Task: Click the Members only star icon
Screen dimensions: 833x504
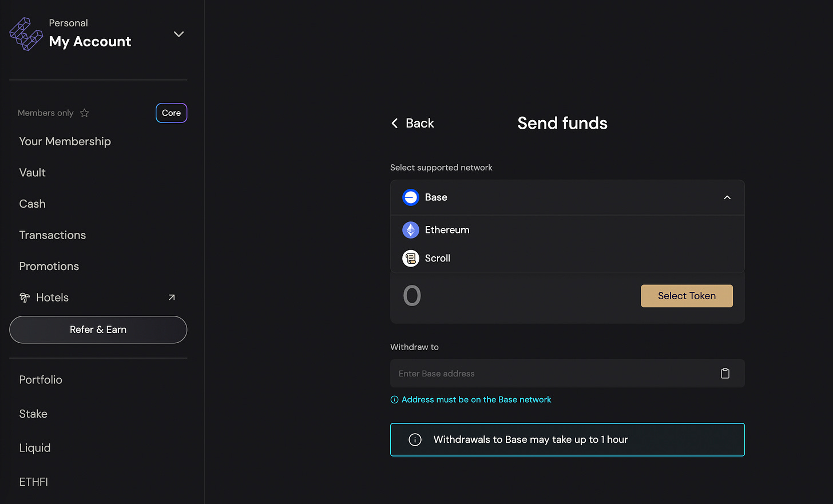Action: pyautogui.click(x=85, y=113)
